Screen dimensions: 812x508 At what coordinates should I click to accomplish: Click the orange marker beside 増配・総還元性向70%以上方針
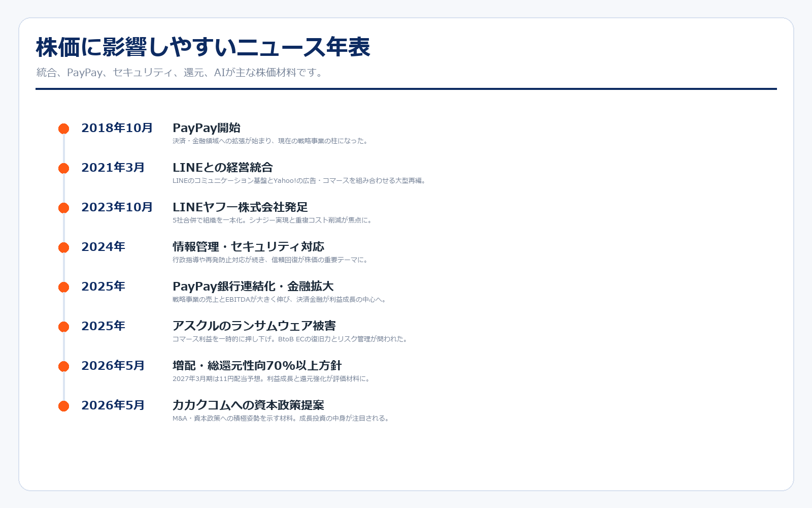click(x=63, y=366)
